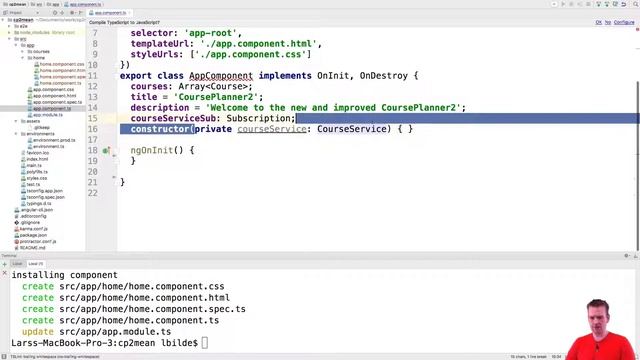Select home.component.ts in project tree
The image size is (640, 360).
(58, 83)
